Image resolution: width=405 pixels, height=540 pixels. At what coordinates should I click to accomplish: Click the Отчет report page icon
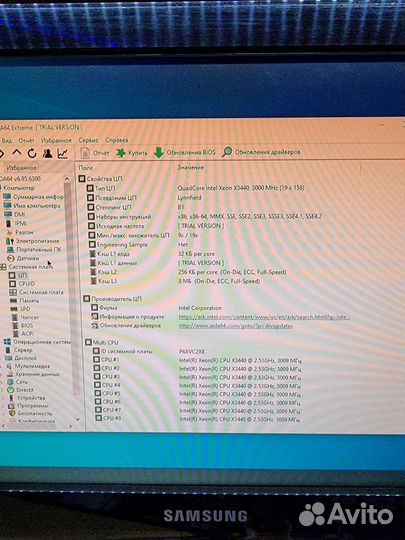tap(85, 153)
